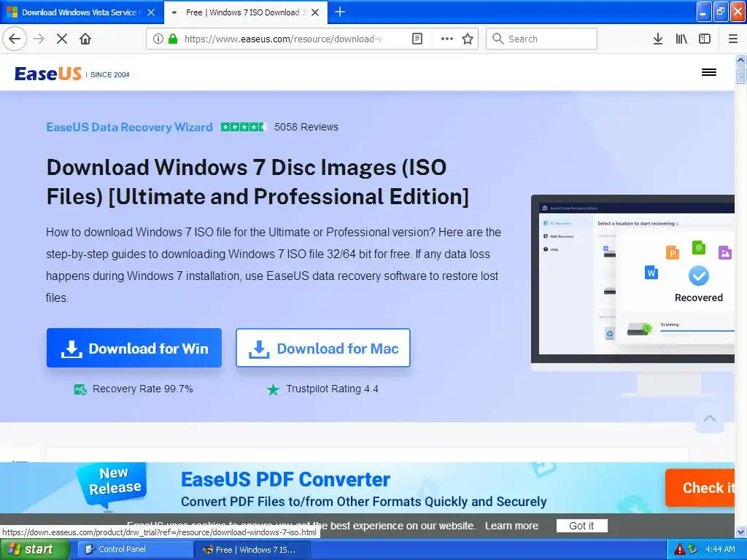Click the EaseUS logo
Image resolution: width=747 pixels, height=560 pixels.
click(x=48, y=74)
